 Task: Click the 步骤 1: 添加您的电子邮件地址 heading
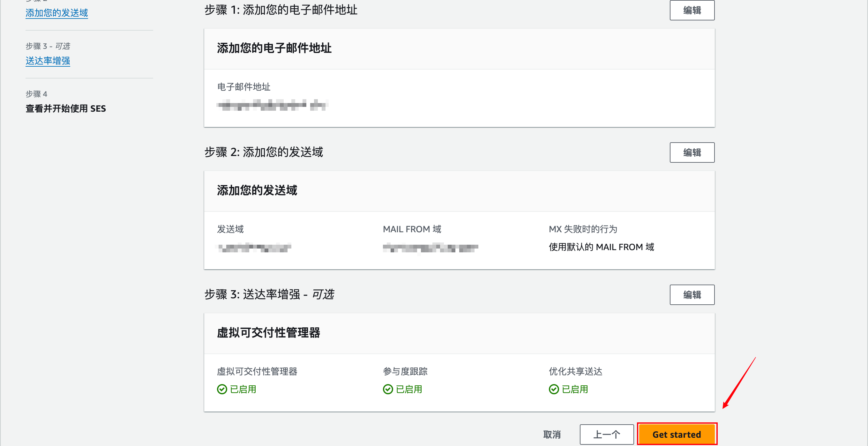pyautogui.click(x=281, y=10)
